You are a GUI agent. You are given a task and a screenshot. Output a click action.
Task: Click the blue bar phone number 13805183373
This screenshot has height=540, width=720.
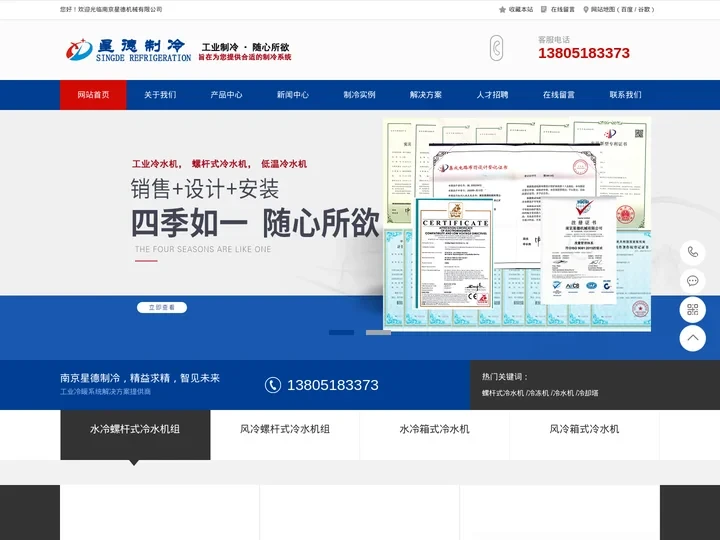(332, 385)
